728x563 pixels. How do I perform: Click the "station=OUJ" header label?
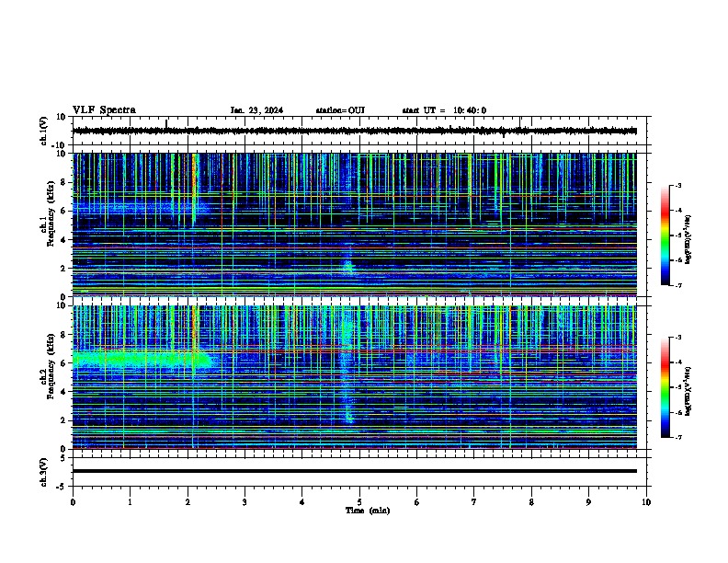pyautogui.click(x=340, y=110)
